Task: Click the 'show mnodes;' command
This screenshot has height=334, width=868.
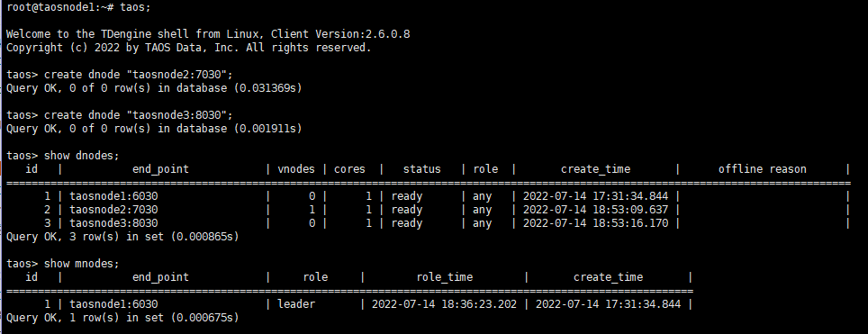Action: (81, 264)
